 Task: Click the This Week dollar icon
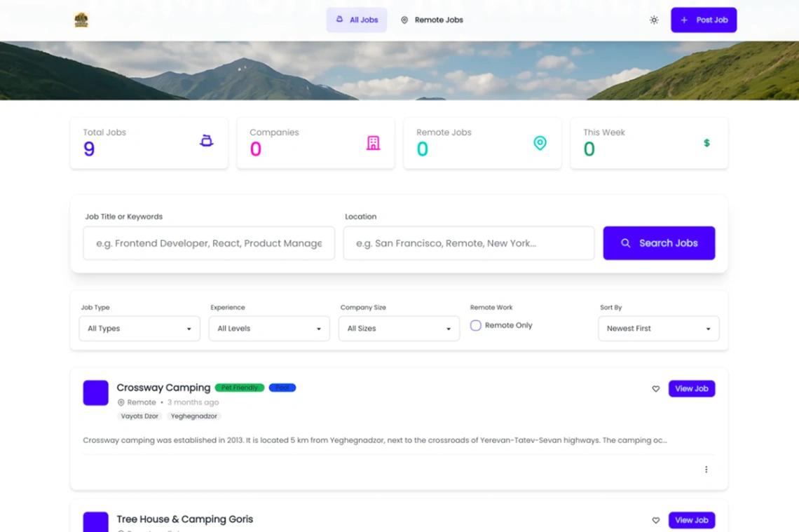[706, 143]
